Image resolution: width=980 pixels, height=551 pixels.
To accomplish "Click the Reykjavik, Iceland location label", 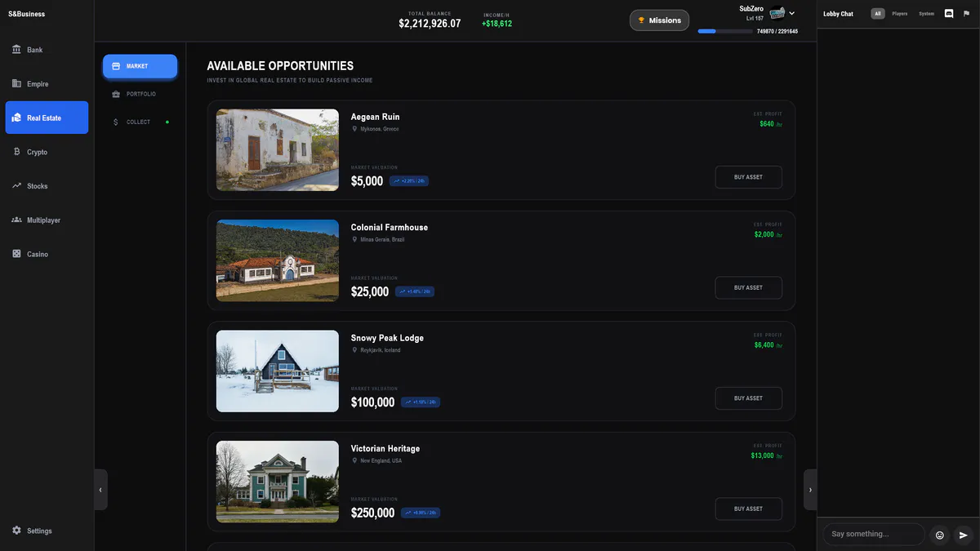I will coord(381,350).
